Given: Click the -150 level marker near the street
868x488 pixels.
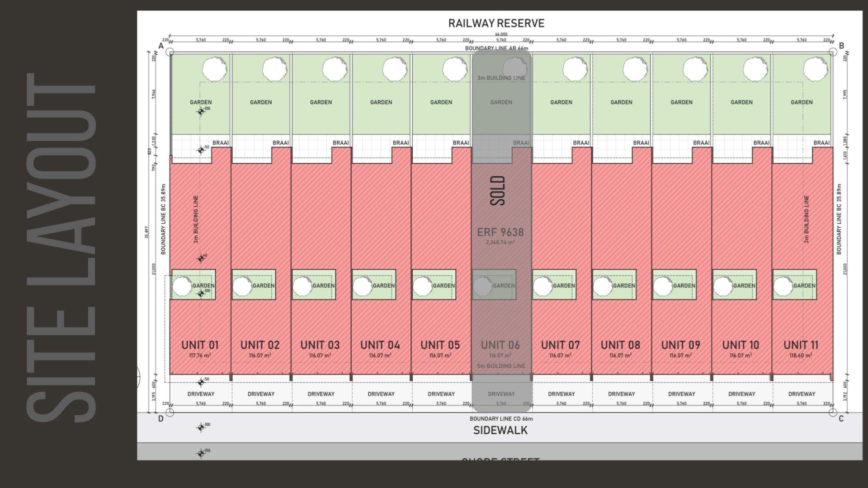Looking at the screenshot, I should point(201,453).
